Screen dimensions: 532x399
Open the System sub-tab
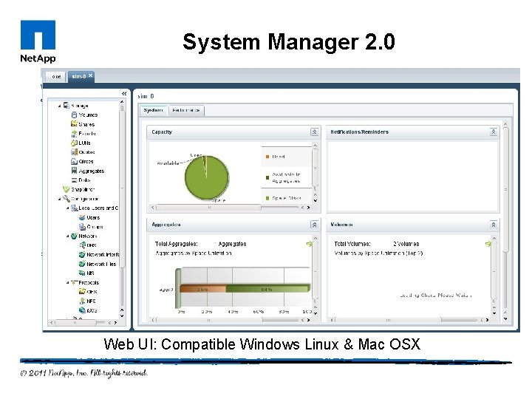coord(154,110)
